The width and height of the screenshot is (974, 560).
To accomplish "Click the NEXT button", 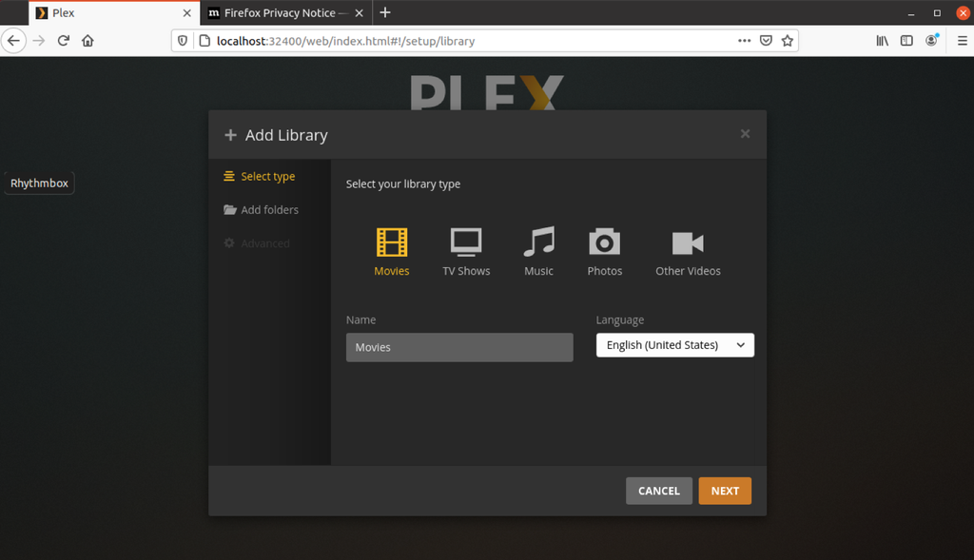I will tap(725, 491).
